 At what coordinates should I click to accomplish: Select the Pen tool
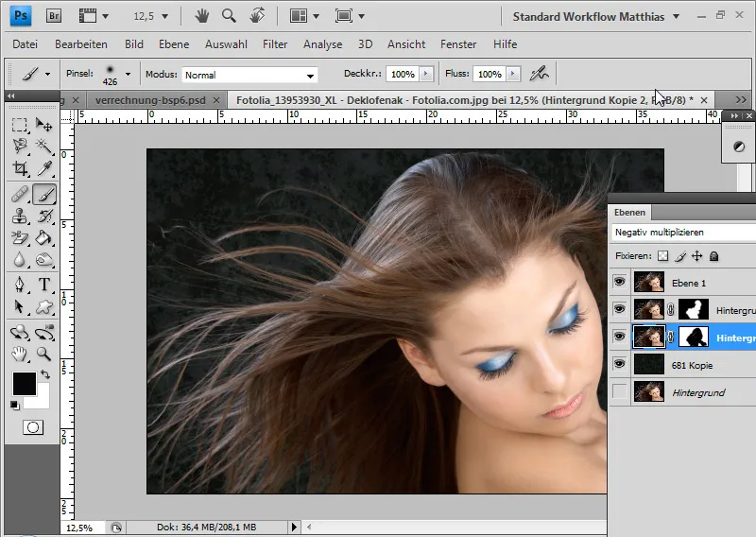pos(19,285)
